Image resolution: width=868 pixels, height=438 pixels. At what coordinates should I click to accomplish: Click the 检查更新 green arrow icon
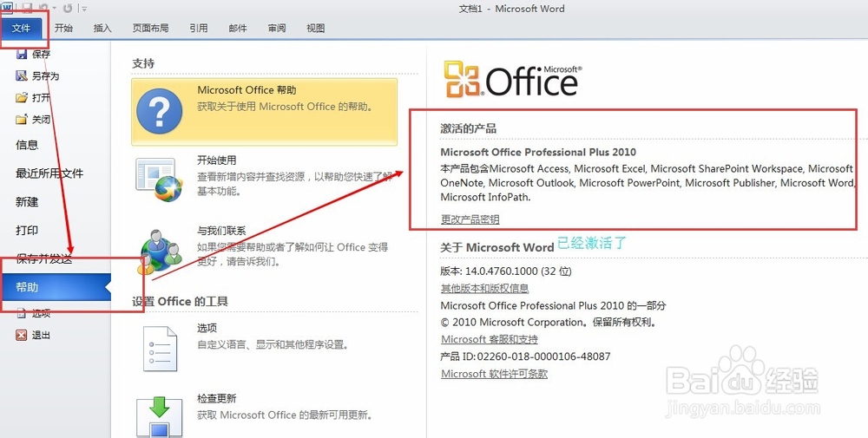pyautogui.click(x=160, y=415)
